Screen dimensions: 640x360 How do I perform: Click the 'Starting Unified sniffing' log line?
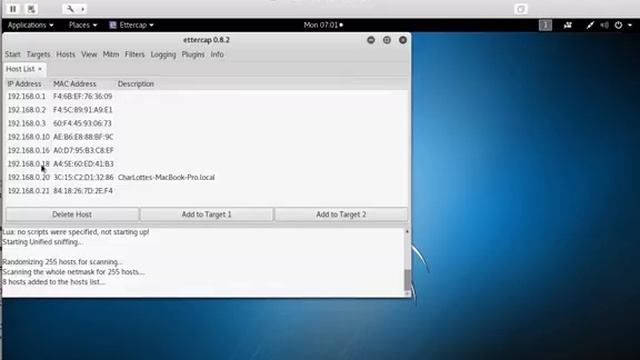[x=42, y=242]
